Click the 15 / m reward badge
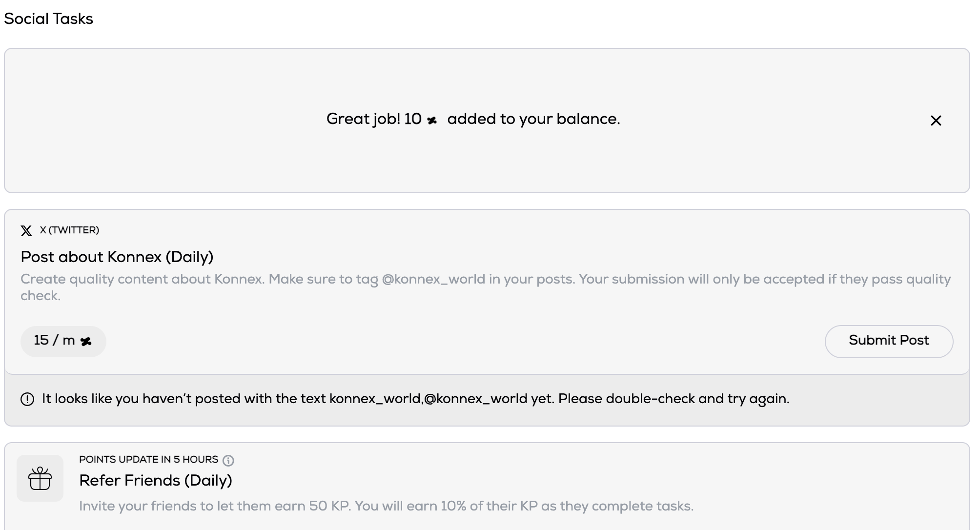 63,341
